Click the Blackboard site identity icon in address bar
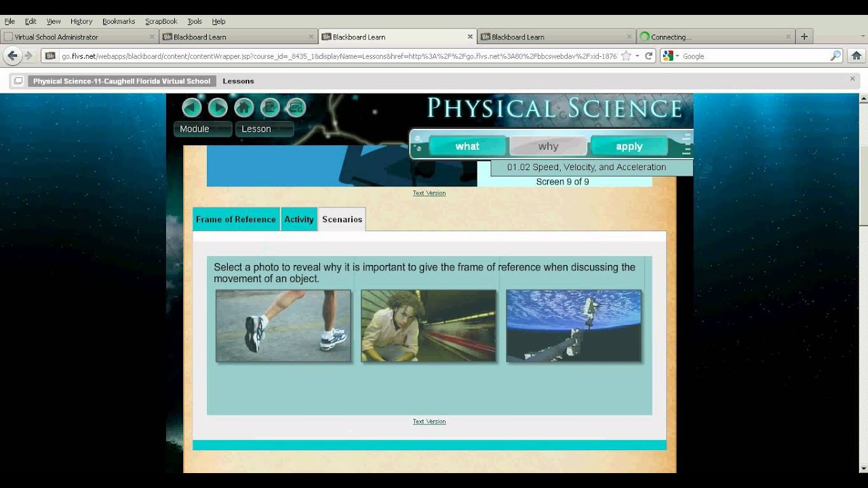The width and height of the screenshot is (868, 488). point(50,56)
